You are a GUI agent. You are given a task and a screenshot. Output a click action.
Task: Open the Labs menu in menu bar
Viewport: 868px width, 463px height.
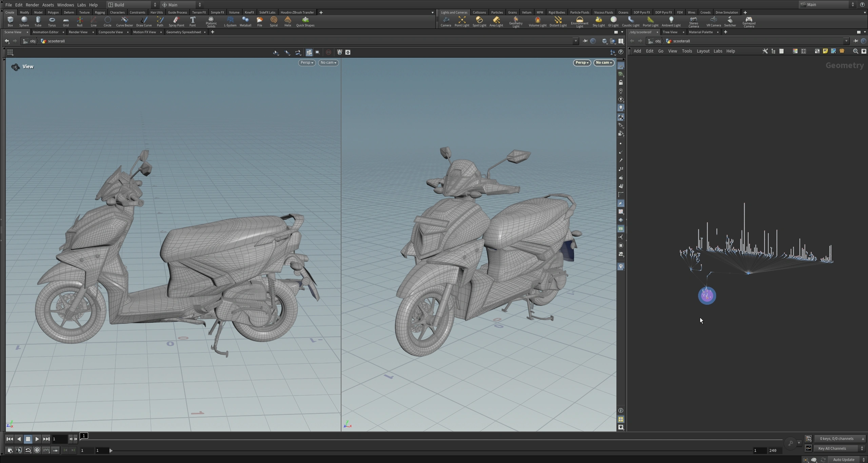tap(81, 5)
